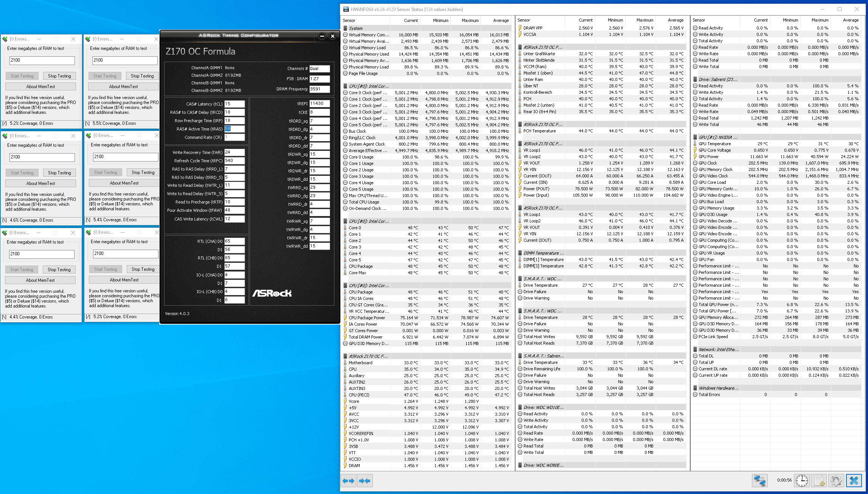The height and width of the screenshot is (494, 868).
Task: Click the clock reset-timer icon in HWiNFO
Action: [801, 480]
